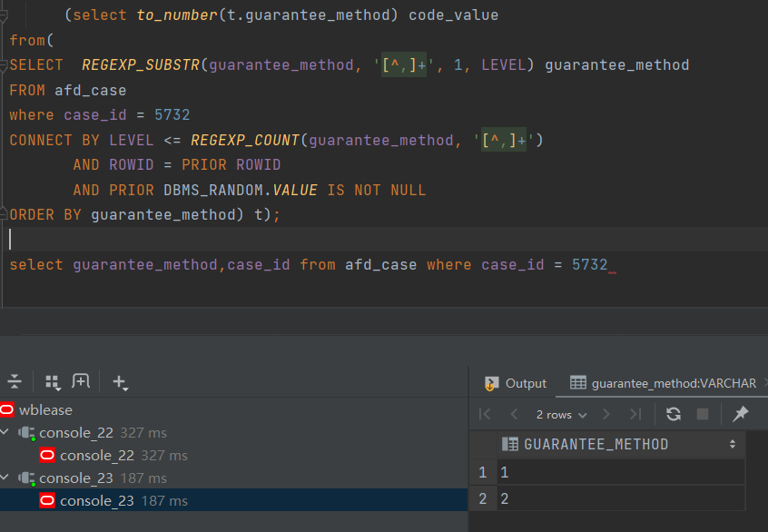
Task: Reload the result set with refresh icon
Action: 673,414
